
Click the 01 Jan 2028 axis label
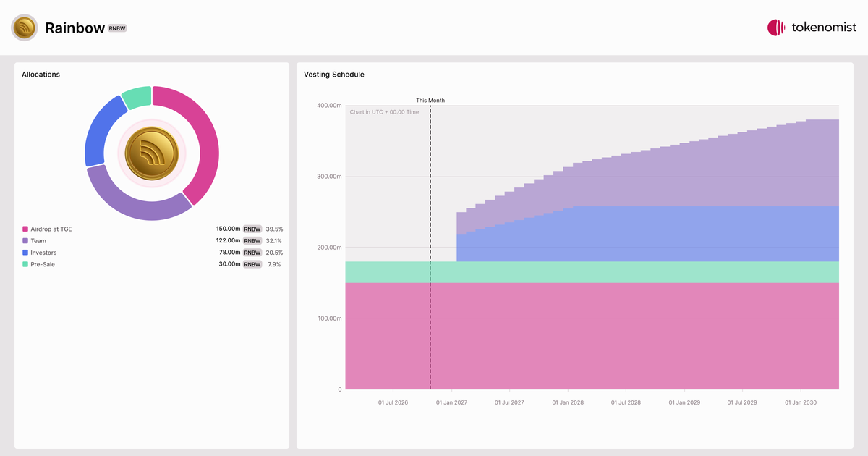tap(568, 402)
